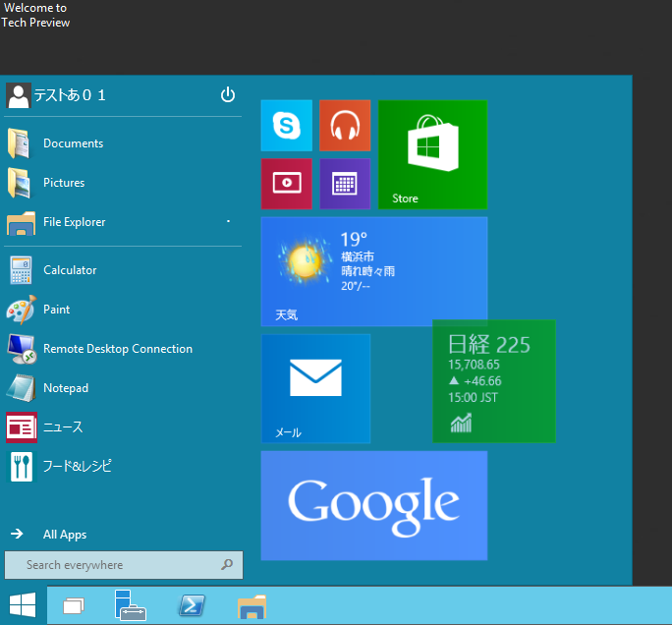Click the All Apps arrow icon

click(17, 534)
